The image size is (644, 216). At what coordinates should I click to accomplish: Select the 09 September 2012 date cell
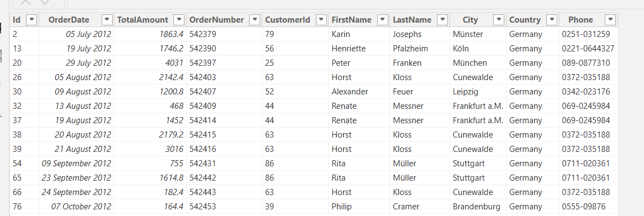tap(76, 164)
